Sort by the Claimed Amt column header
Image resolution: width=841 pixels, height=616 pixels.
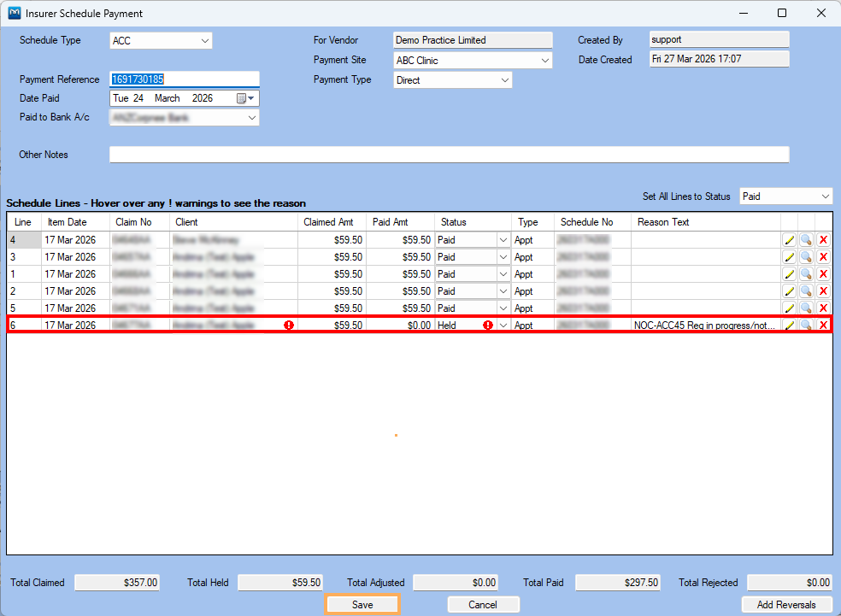click(332, 222)
